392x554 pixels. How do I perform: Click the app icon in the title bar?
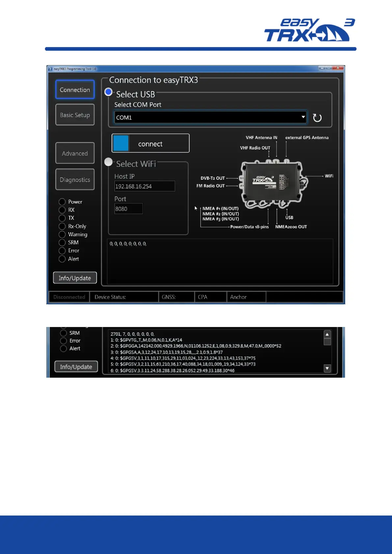(50, 69)
